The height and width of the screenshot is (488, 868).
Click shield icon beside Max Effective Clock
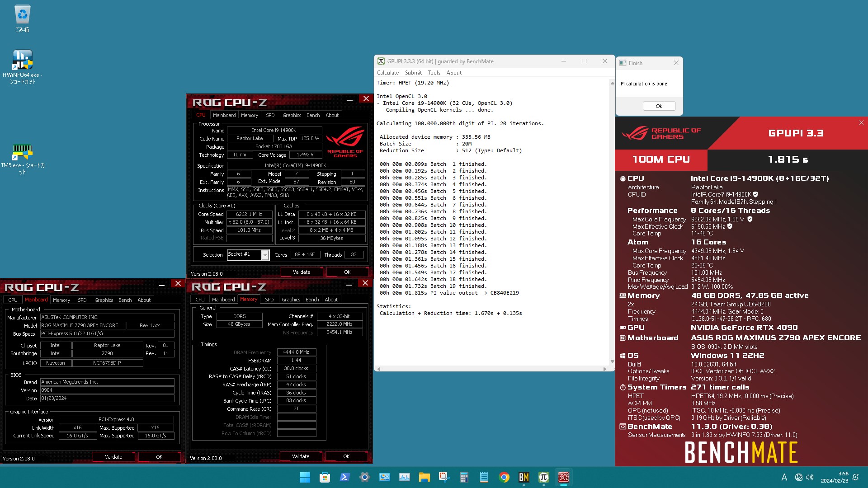pos(730,226)
